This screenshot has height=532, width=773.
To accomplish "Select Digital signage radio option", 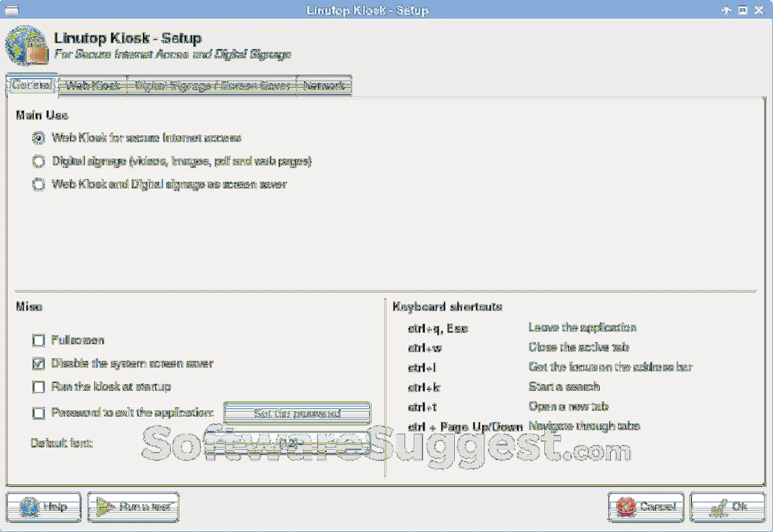I will pos(39,161).
